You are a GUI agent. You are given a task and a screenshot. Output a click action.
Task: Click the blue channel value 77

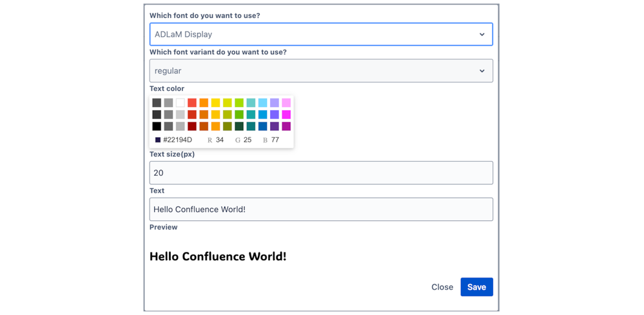click(x=275, y=140)
